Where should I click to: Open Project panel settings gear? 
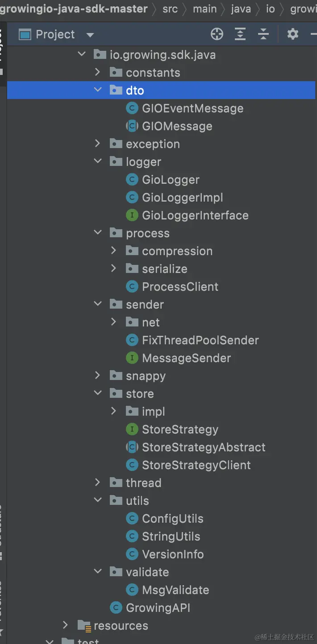293,34
